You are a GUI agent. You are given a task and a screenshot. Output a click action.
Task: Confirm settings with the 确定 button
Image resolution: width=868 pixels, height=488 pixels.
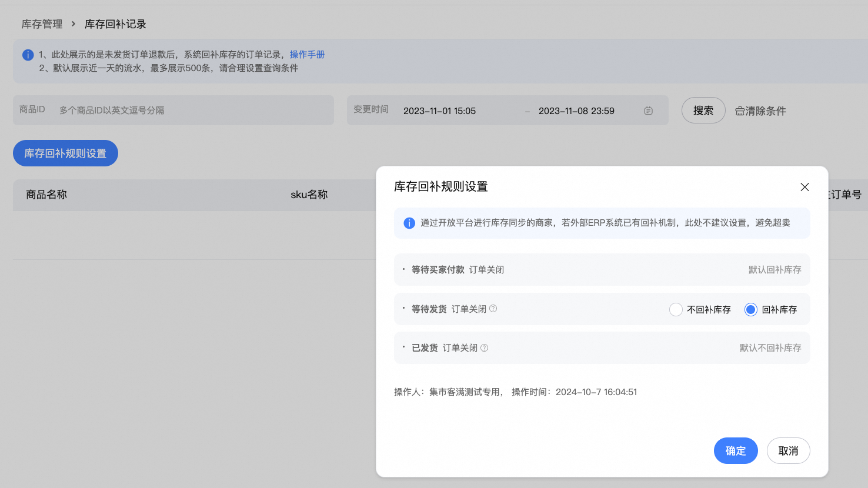click(736, 451)
